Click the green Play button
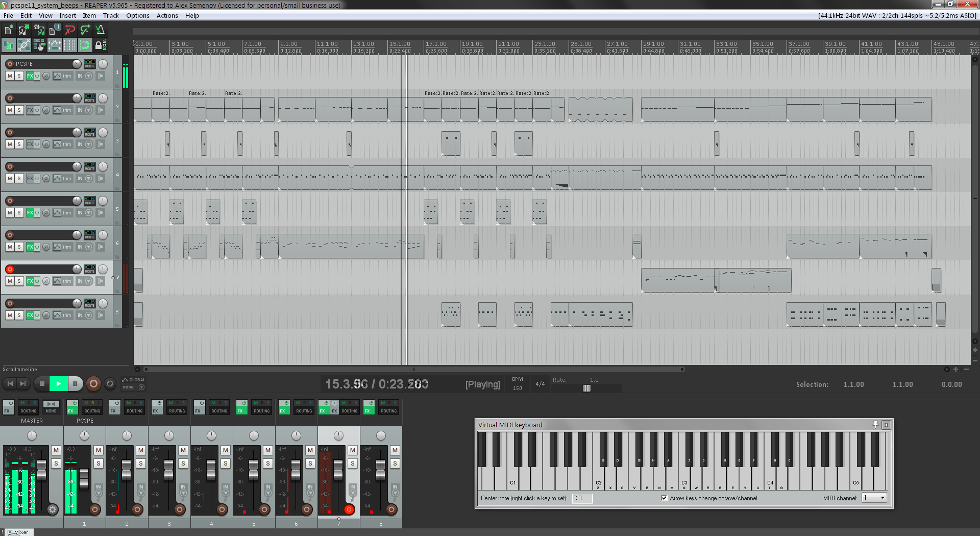Screen dimensions: 980x536 [x=59, y=383]
